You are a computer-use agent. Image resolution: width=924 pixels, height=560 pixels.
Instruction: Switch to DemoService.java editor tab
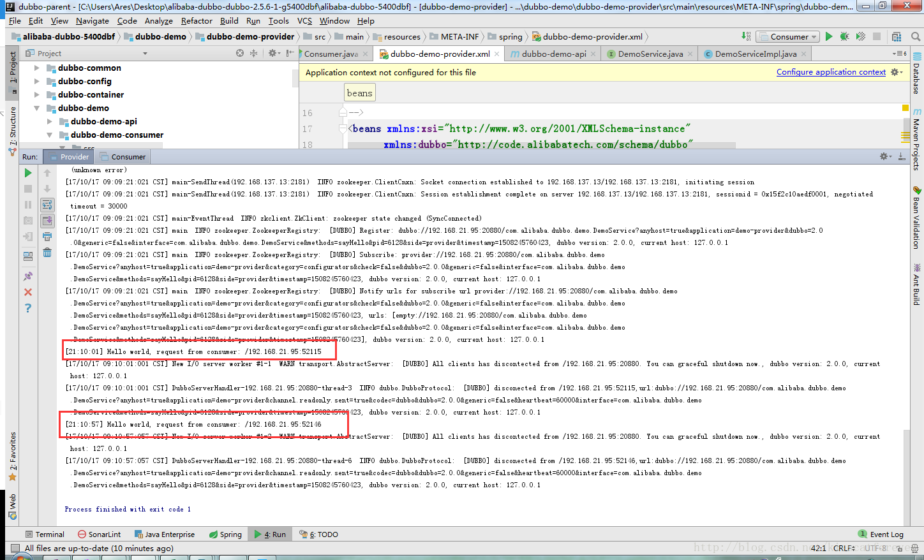click(650, 54)
